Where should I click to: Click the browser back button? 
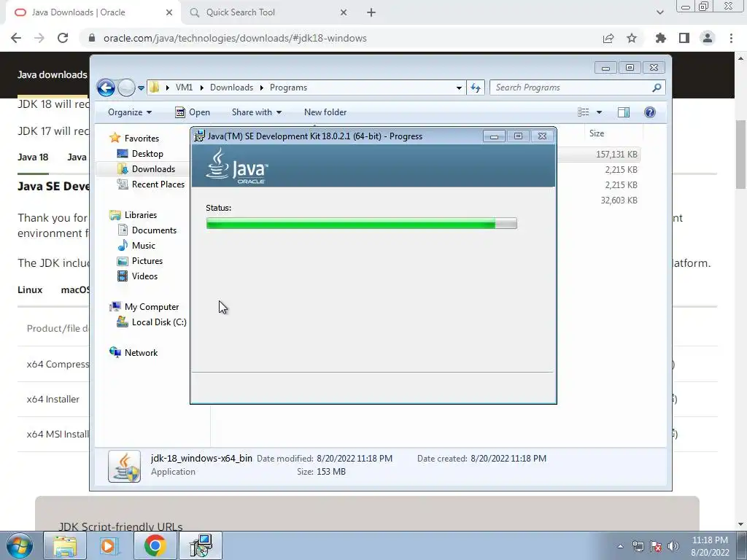click(x=16, y=38)
